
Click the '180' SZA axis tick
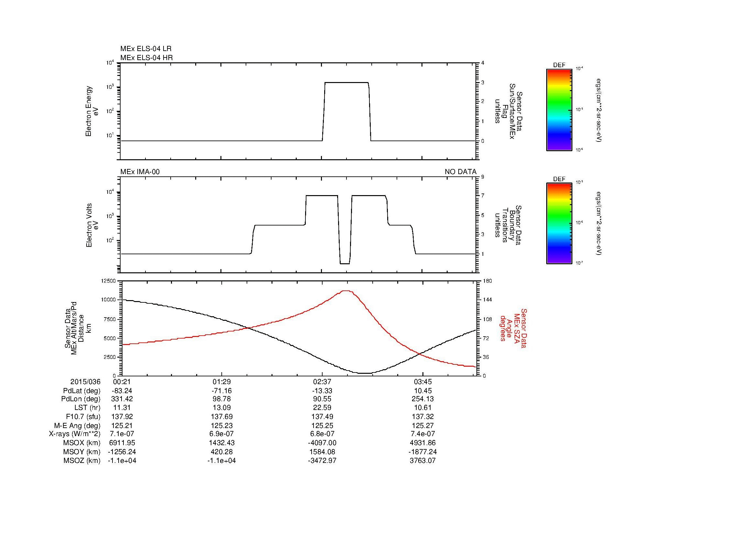[487, 281]
